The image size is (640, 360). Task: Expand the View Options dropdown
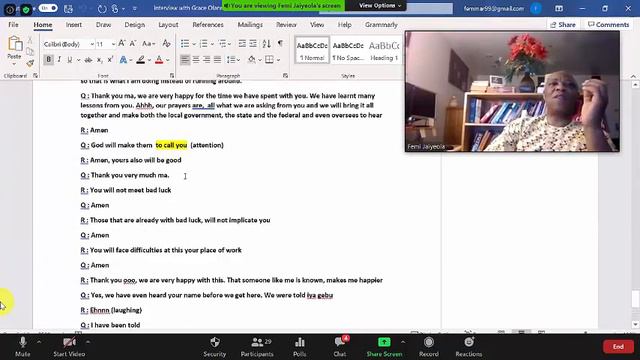(380, 5)
